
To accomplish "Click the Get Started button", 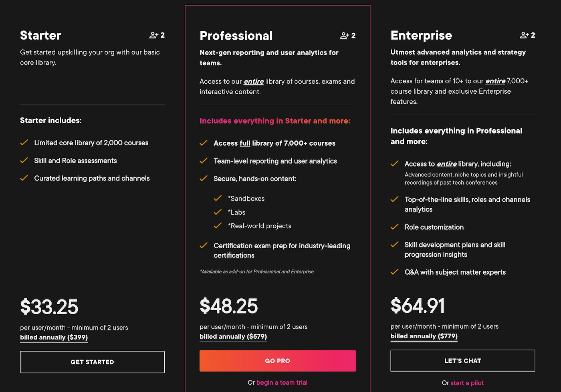I will pos(92,362).
